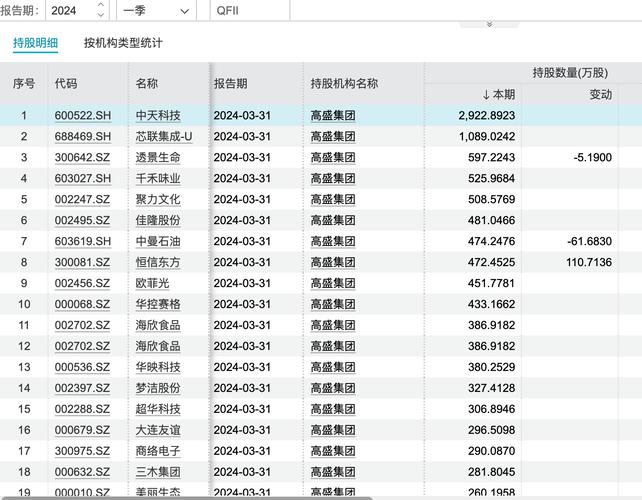
Task: Switch to the 持股明细 tab
Action: tap(36, 44)
